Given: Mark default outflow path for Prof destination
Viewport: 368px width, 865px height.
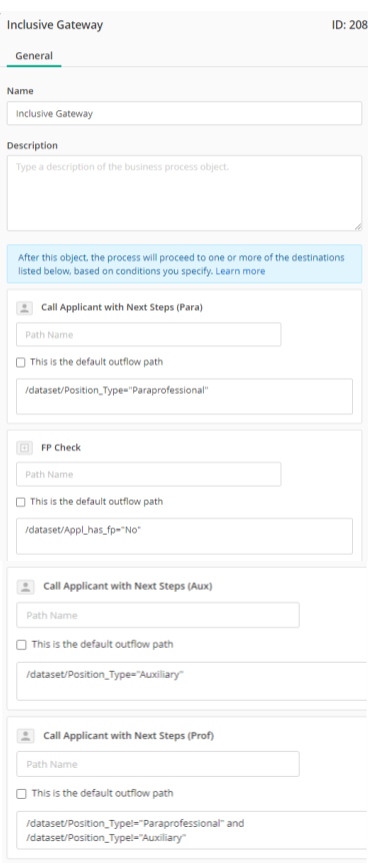Looking at the screenshot, I should [22, 794].
